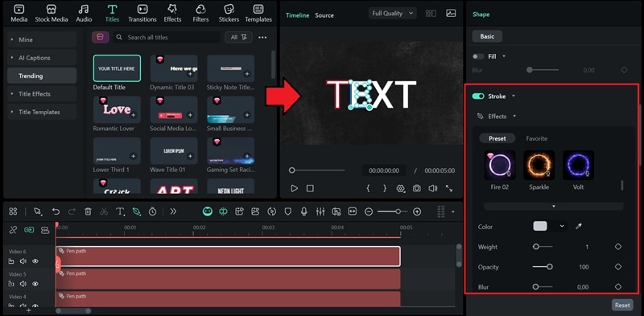Expand the Fill section arrow
Screen dimensions: 644x316
click(x=504, y=56)
